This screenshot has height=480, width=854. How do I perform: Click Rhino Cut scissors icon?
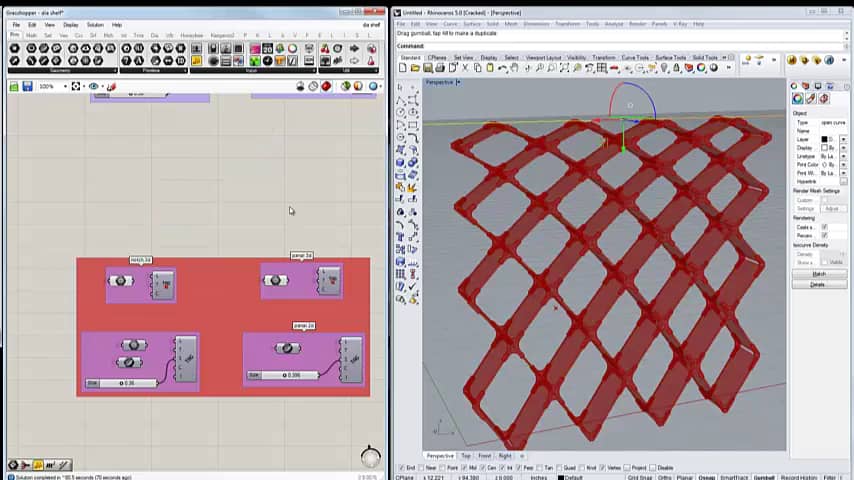click(x=465, y=68)
